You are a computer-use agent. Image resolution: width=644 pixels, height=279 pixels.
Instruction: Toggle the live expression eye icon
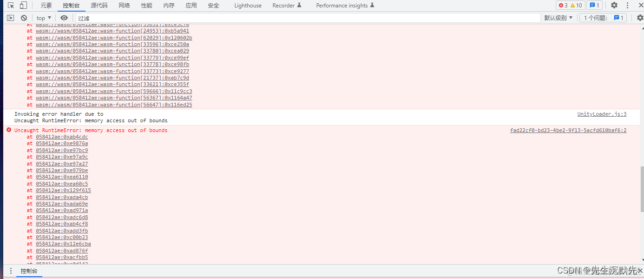point(64,18)
